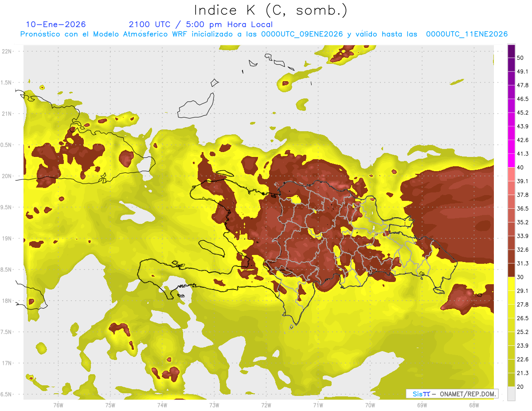The width and height of the screenshot is (532, 411).
Task: Click the "33.9" legend value
Action: pos(523,236)
